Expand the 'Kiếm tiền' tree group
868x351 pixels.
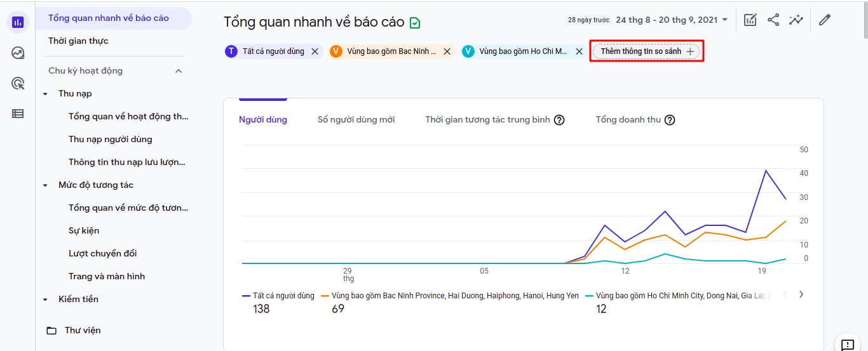click(x=45, y=300)
